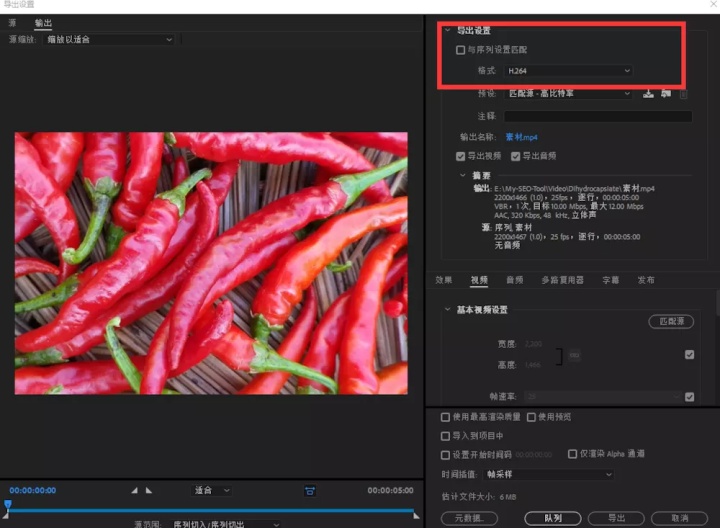
Task: Click the output name 素材.mp4 link
Action: click(x=521, y=137)
